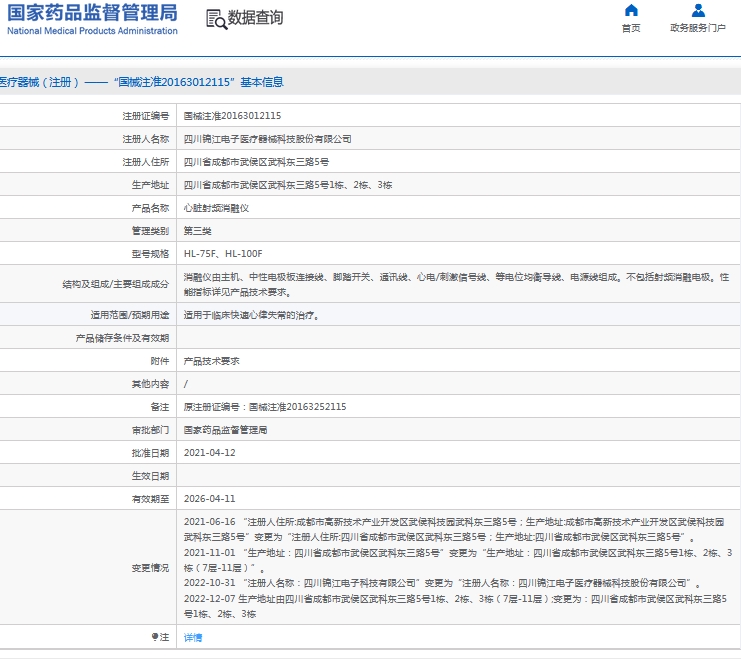The width and height of the screenshot is (741, 659).
Task: Click the 附件 value 产品技术要求
Action: pyautogui.click(x=212, y=361)
